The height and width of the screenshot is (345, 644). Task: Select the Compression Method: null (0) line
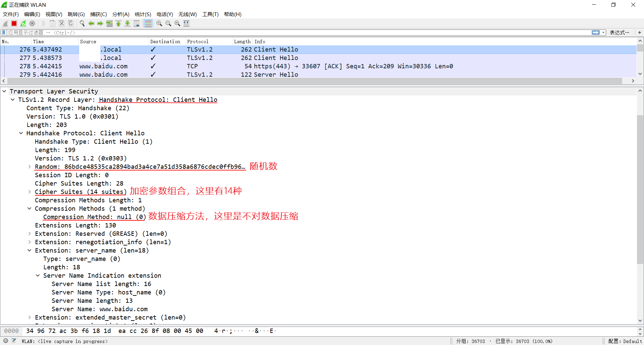[x=94, y=217]
